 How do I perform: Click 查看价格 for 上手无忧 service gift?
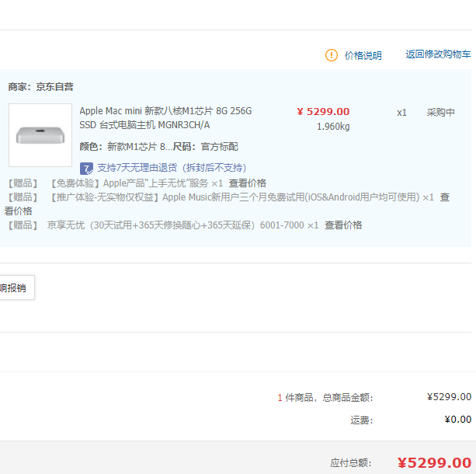point(248,183)
